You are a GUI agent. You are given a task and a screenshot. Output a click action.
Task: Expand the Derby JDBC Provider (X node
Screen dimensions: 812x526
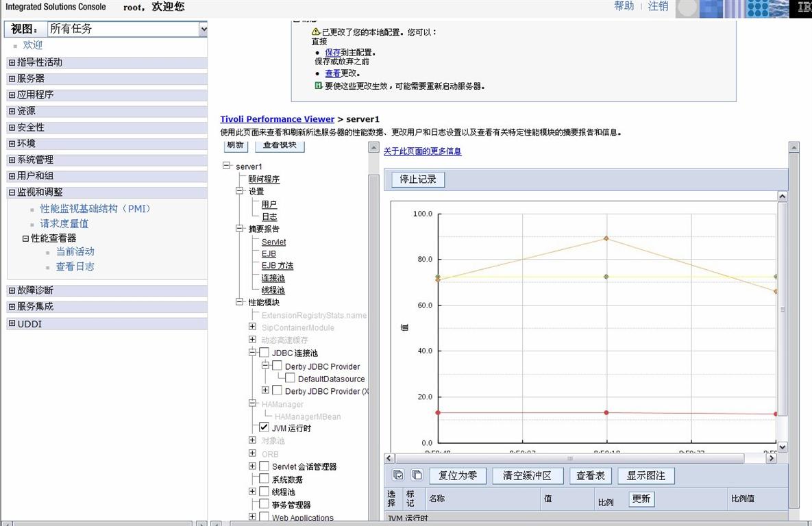(265, 390)
